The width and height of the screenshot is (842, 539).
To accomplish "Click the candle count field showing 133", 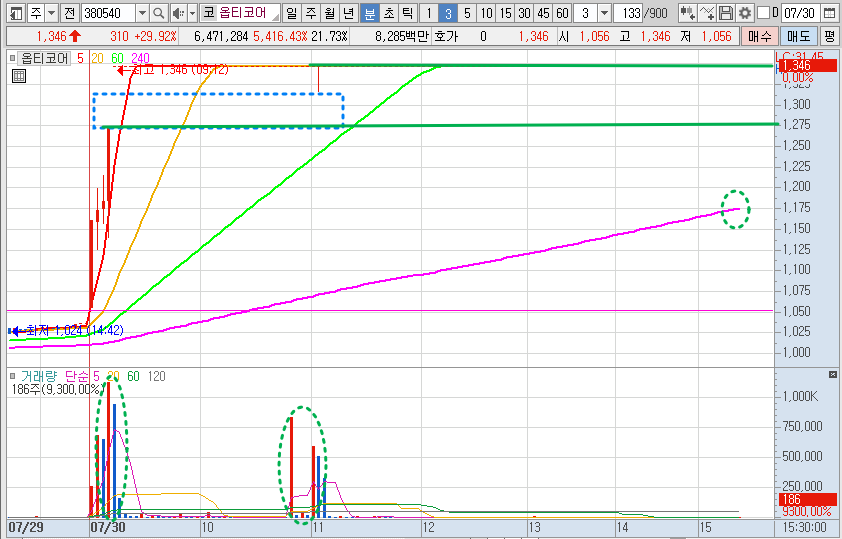I will pyautogui.click(x=629, y=13).
